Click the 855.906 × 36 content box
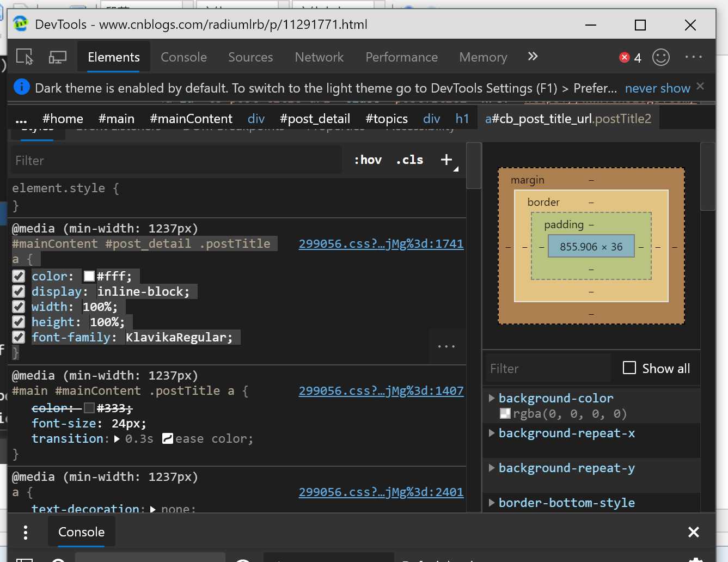728x562 pixels. 591,247
